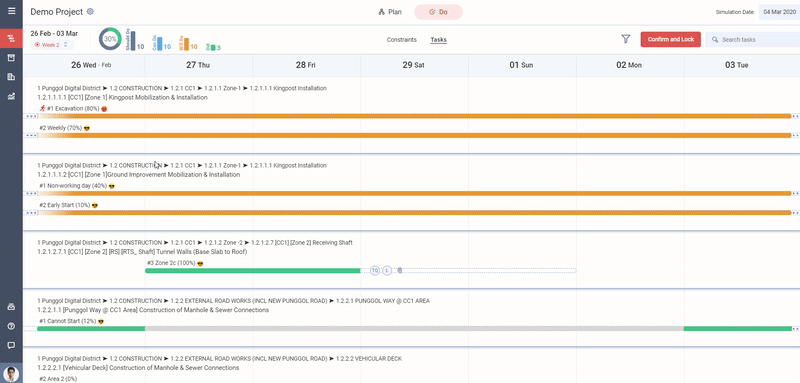800x383 pixels.
Task: Click sunglasses emoji next to #2 Early Start
Action: point(94,206)
